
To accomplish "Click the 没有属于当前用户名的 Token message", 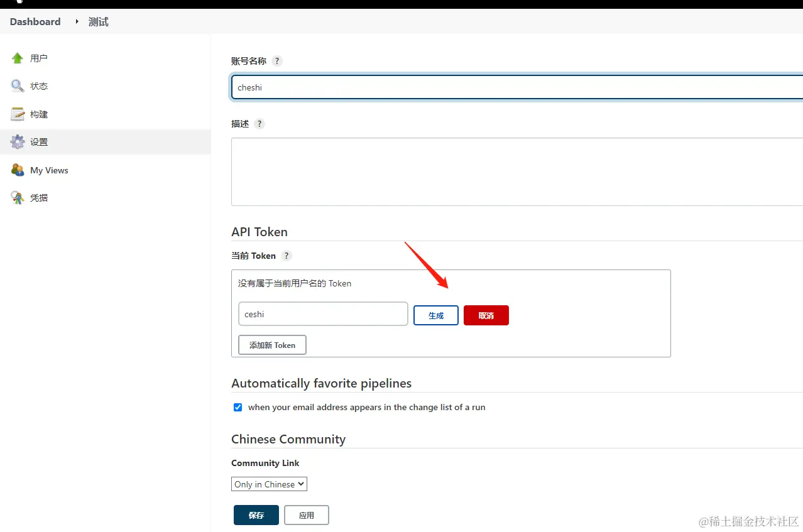I will point(295,283).
